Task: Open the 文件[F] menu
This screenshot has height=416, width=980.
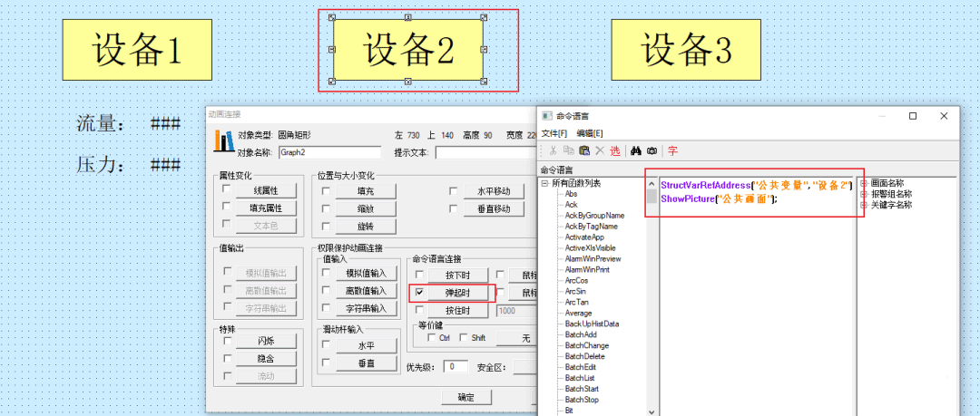Action: pos(554,133)
